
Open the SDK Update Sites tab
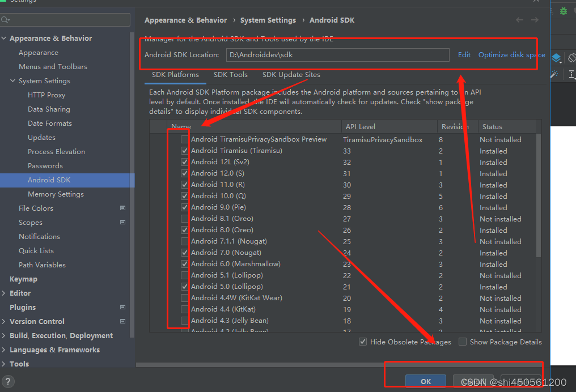click(x=291, y=74)
